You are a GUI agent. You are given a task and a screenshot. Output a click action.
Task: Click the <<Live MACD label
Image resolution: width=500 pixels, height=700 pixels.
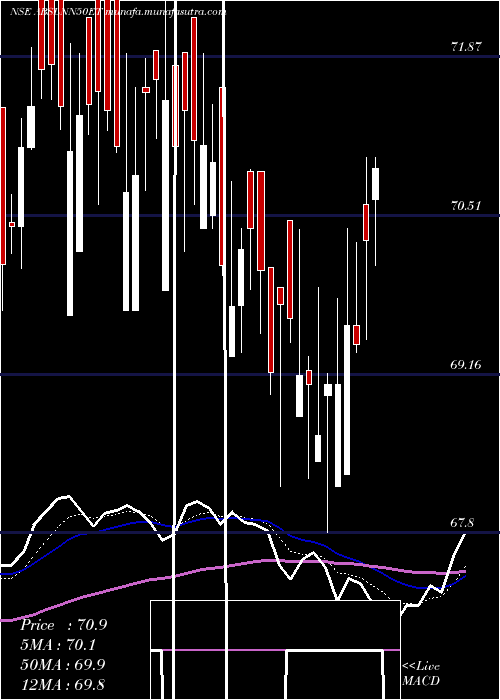coord(421,674)
